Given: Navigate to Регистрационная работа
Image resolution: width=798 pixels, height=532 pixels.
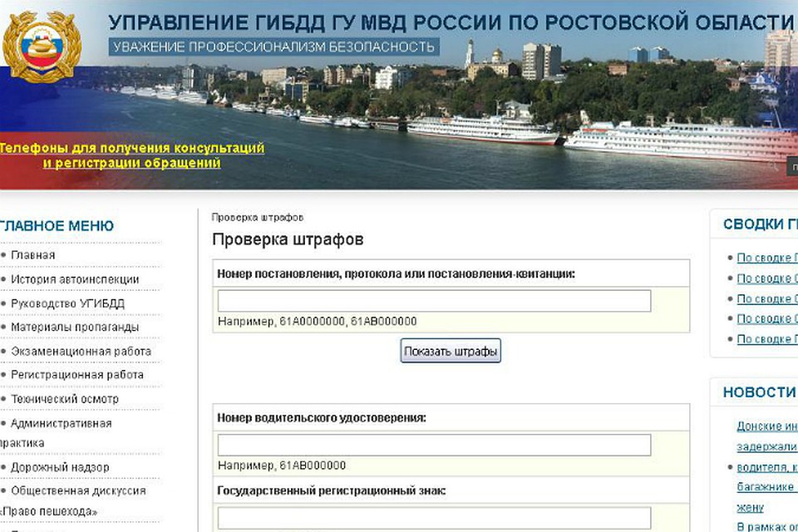Looking at the screenshot, I should (x=77, y=375).
